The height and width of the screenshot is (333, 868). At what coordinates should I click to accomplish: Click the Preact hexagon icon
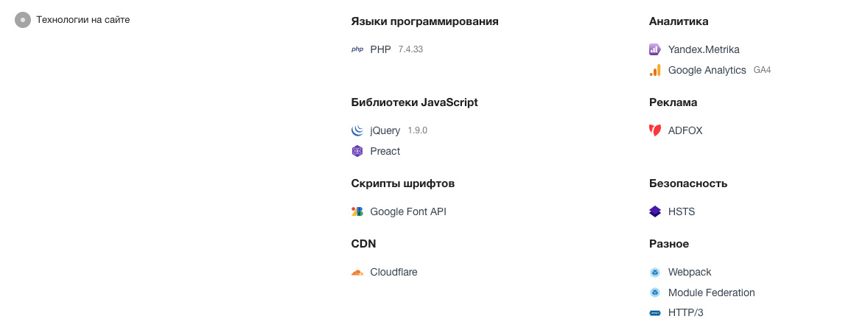[x=357, y=151]
